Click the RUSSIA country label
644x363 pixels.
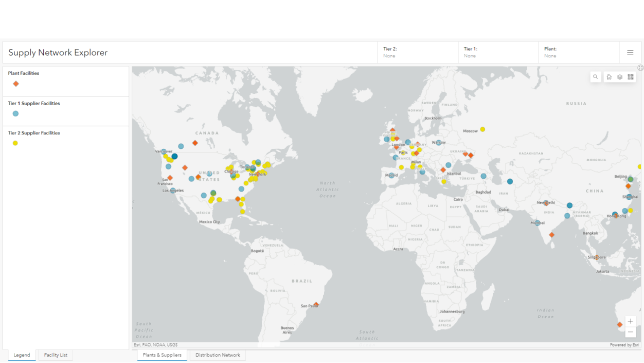pos(576,103)
